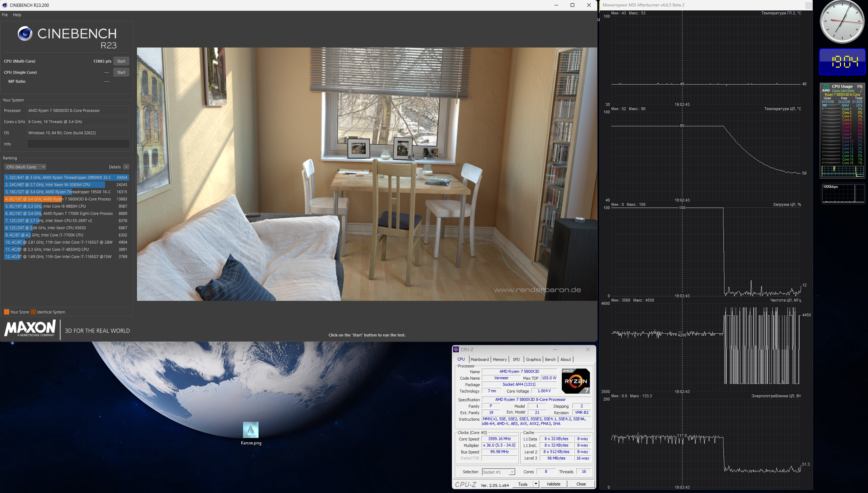
Task: Open the Socket #1 selection combo box
Action: pyautogui.click(x=498, y=472)
